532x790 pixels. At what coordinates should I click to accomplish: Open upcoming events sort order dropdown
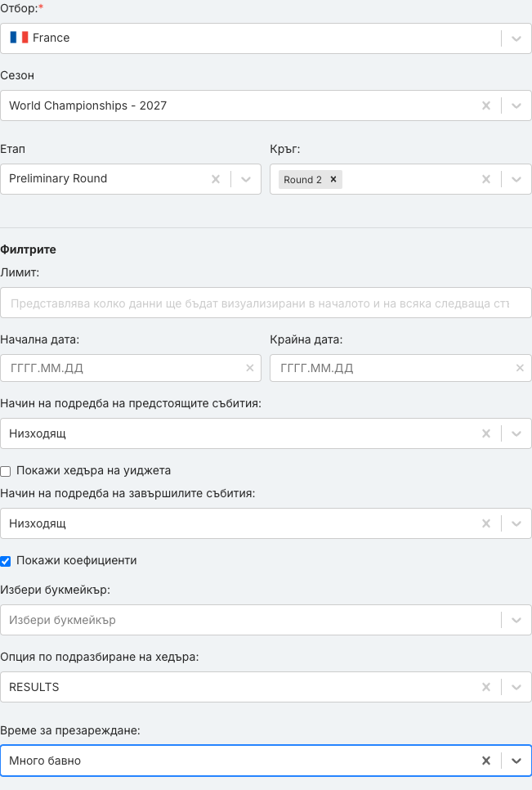pyautogui.click(x=516, y=433)
